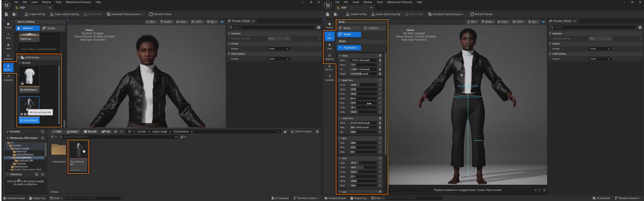Viewport: 644px width, 201px height.
Task: Open LOD0 dropdown in left window
Action: [x=197, y=22]
